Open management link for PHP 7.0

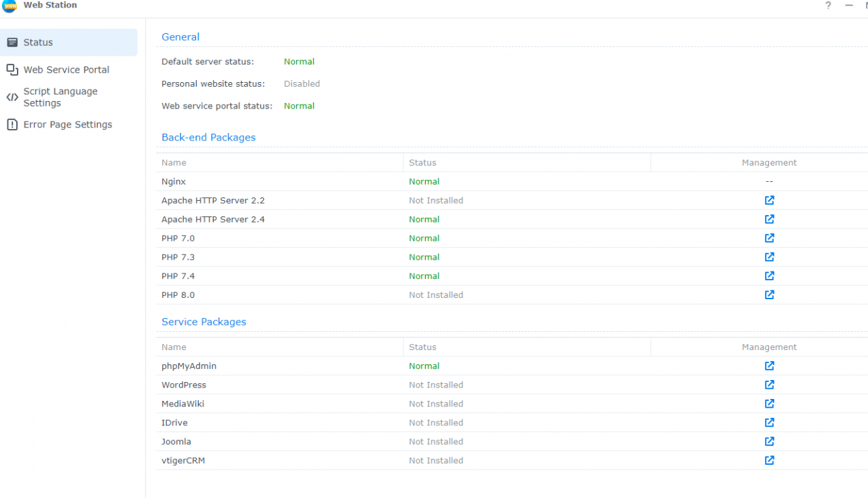[769, 238]
